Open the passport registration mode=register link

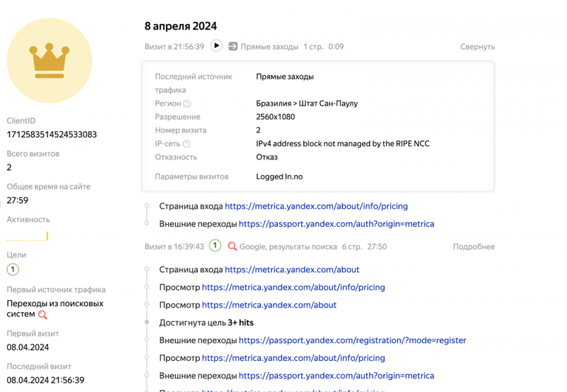click(352, 340)
